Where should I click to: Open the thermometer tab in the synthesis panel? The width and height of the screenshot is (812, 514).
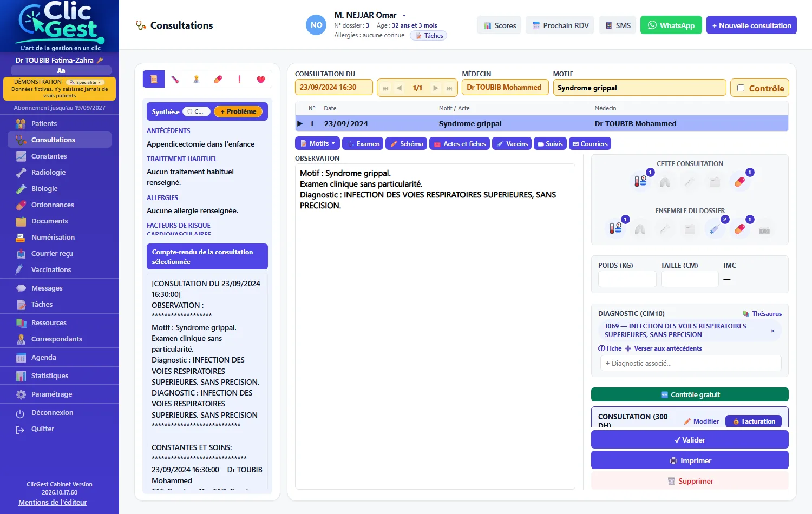[175, 80]
